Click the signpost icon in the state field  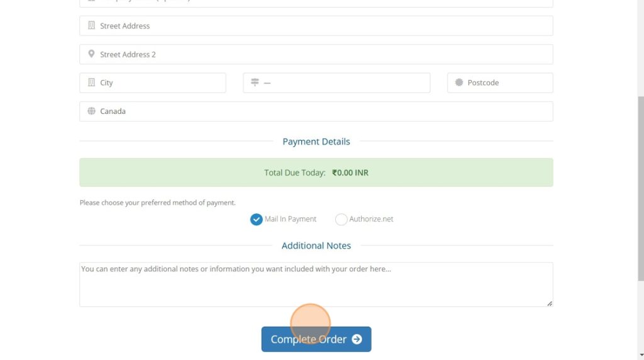tap(255, 82)
